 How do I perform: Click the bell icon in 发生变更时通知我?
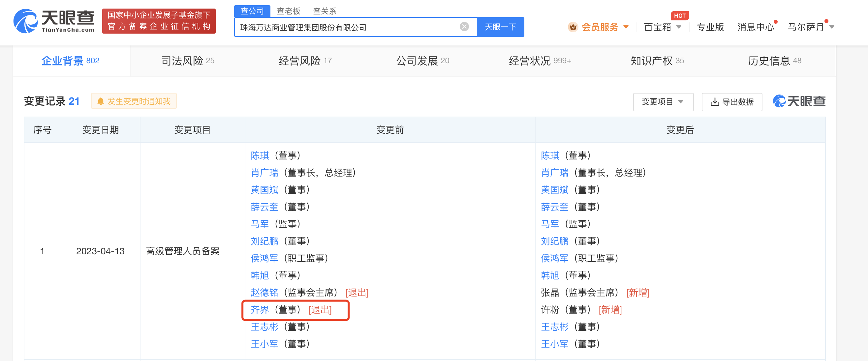point(100,101)
